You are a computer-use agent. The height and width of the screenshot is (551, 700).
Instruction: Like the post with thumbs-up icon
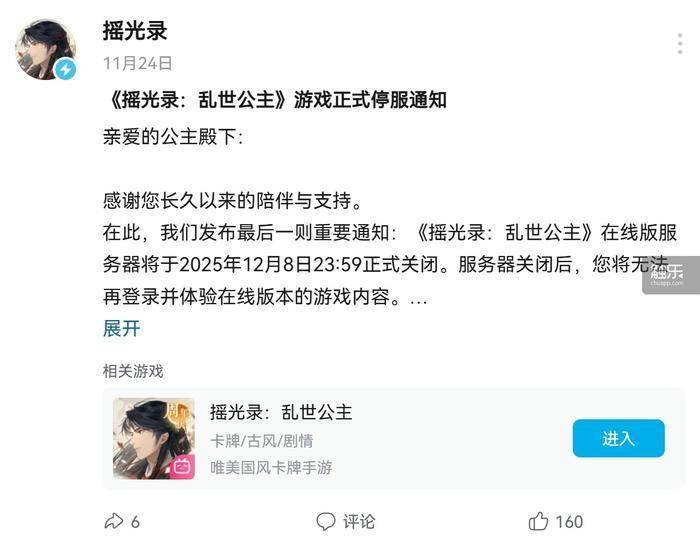click(538, 521)
